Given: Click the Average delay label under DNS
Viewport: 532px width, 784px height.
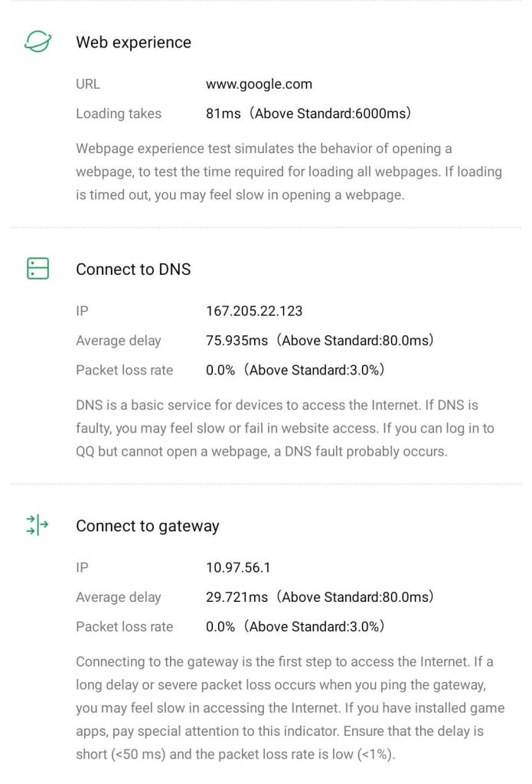Looking at the screenshot, I should [119, 341].
